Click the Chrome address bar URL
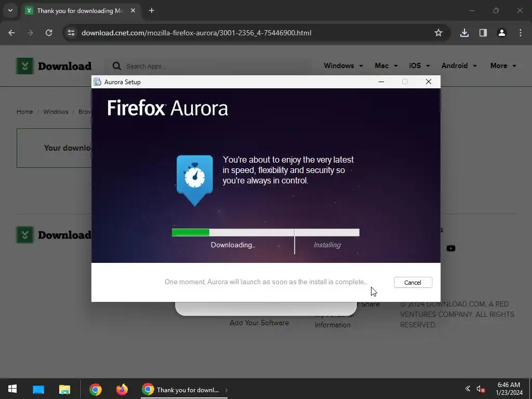 click(196, 33)
